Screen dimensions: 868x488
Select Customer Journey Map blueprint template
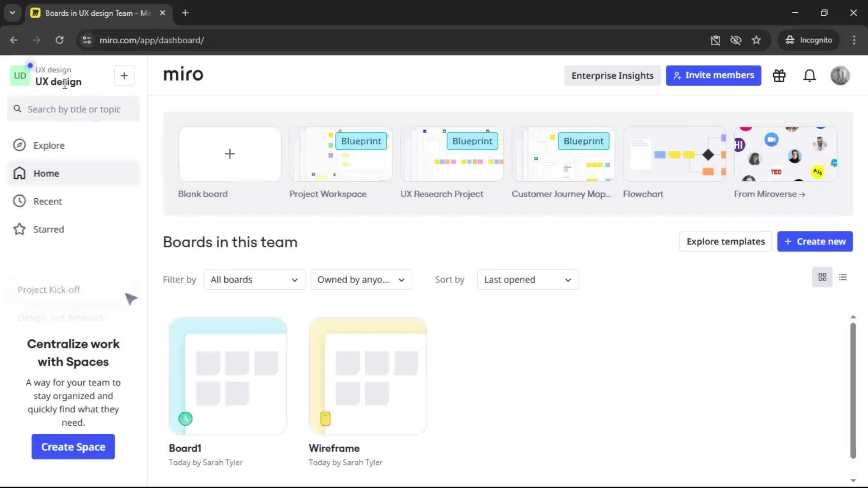(x=563, y=154)
